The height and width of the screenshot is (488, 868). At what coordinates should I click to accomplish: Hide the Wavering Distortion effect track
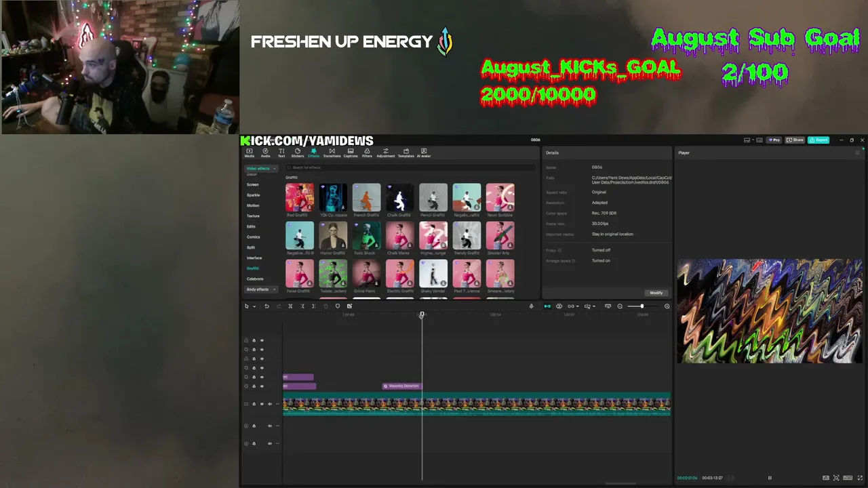coord(262,386)
